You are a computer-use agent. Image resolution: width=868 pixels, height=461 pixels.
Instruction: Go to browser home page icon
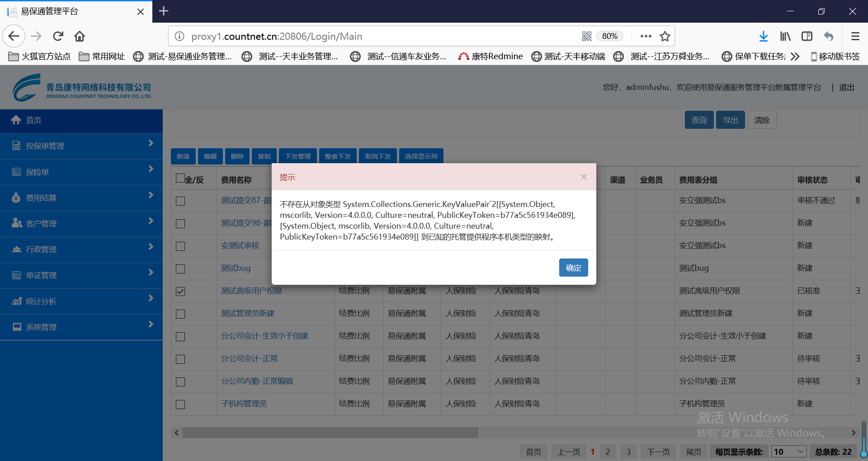point(80,36)
